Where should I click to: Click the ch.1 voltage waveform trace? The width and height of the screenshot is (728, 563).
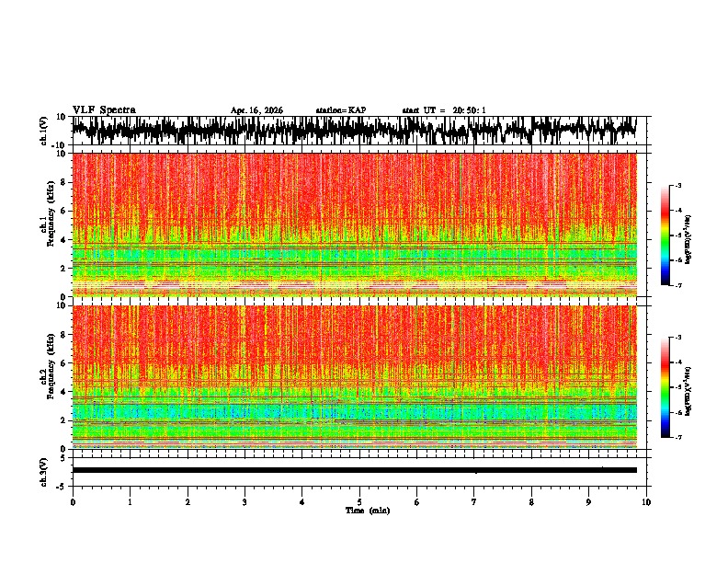(354, 131)
